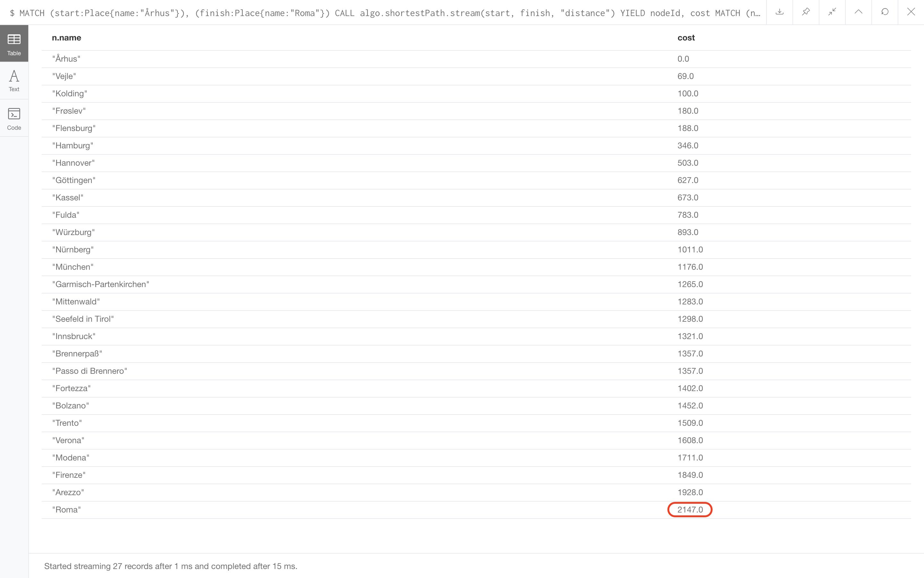Screen dimensions: 924x578
Task: Close the result frame
Action: pos(911,12)
